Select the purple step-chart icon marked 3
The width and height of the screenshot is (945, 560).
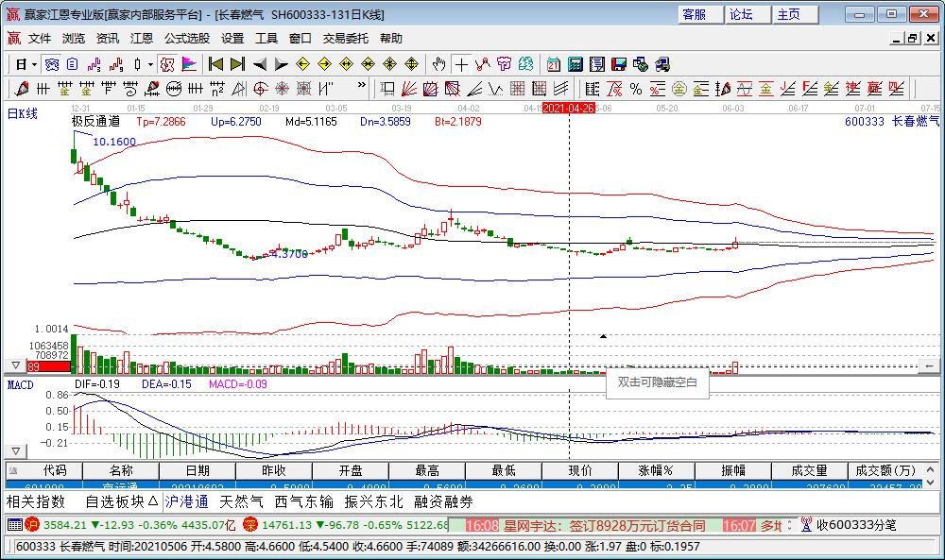click(x=94, y=64)
